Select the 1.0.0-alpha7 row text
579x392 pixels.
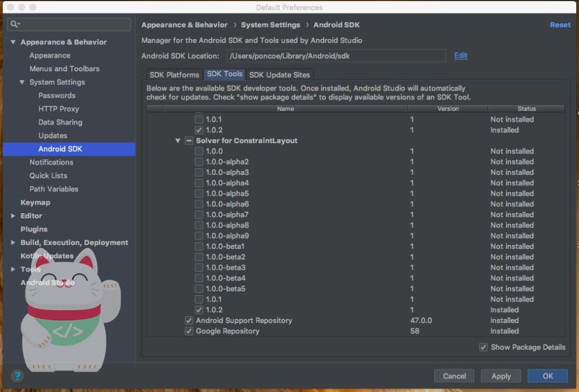click(x=227, y=214)
